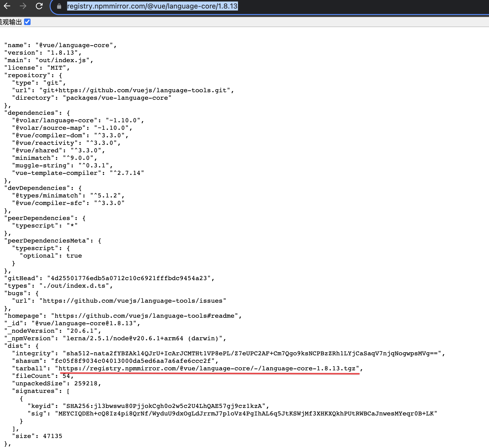Click the @vue/reactivity dependency line
This screenshot has width=489, height=448.
(x=66, y=143)
